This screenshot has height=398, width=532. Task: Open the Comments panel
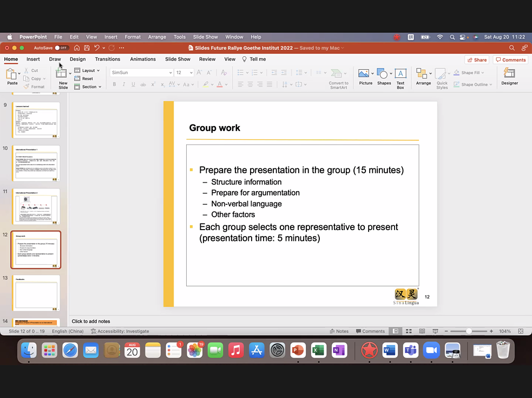(510, 60)
